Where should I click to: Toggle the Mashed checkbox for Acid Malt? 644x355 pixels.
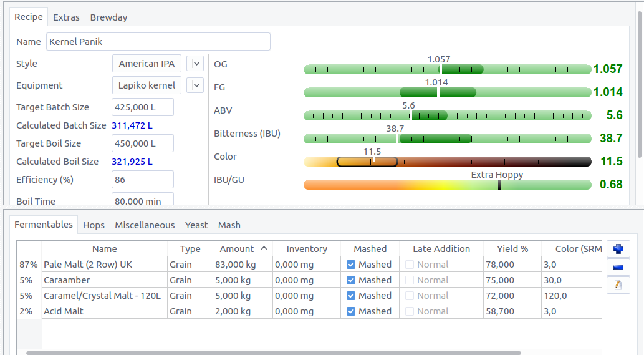351,311
